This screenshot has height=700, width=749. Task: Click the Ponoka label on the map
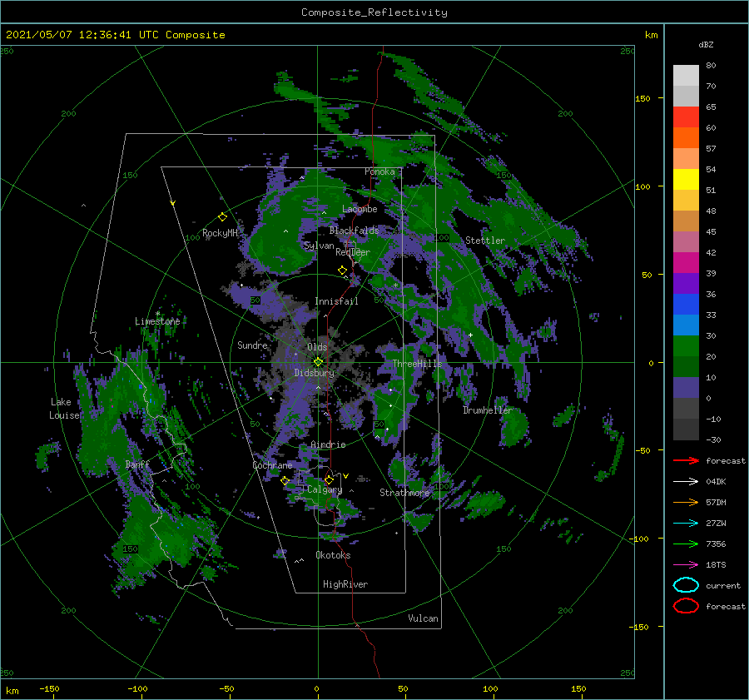[x=379, y=172]
